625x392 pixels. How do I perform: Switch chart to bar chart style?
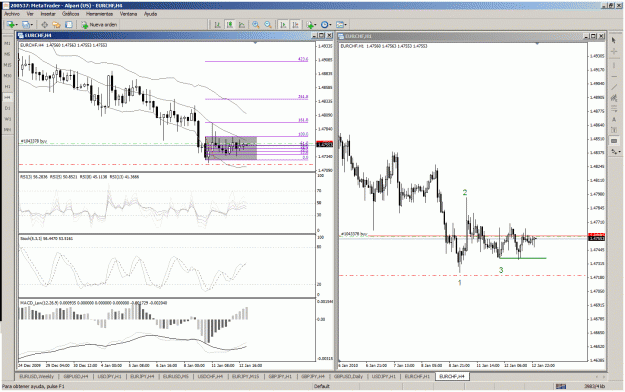(x=217, y=25)
